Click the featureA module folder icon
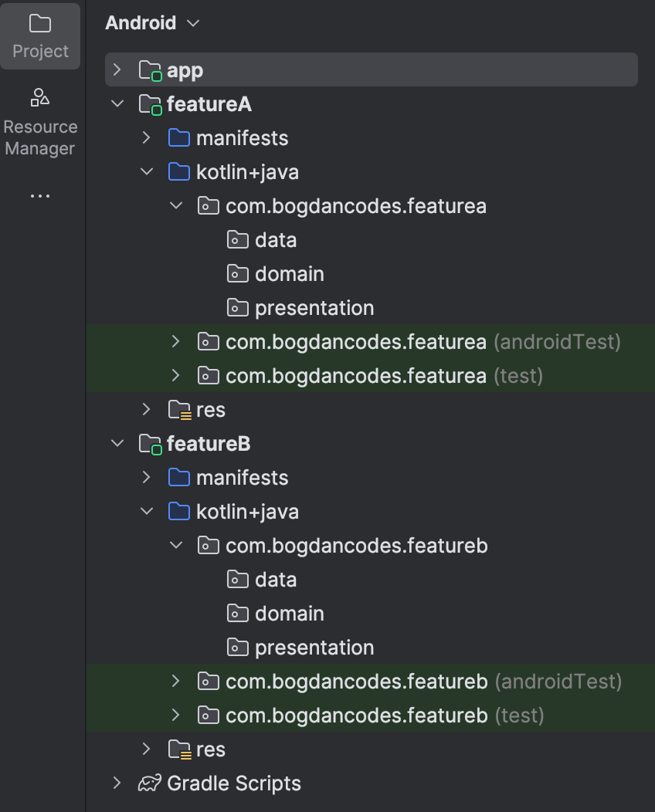655x812 pixels. (x=151, y=105)
